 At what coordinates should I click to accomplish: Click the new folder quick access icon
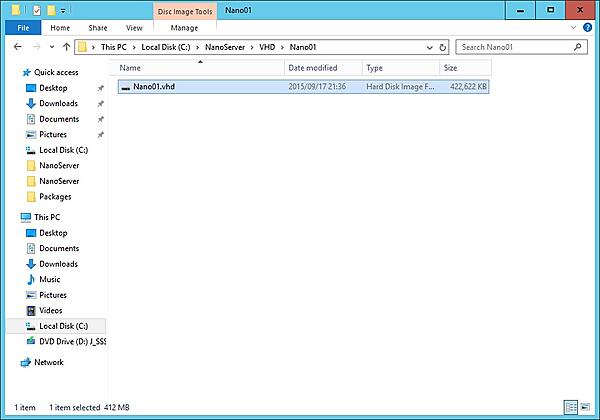pyautogui.click(x=51, y=11)
